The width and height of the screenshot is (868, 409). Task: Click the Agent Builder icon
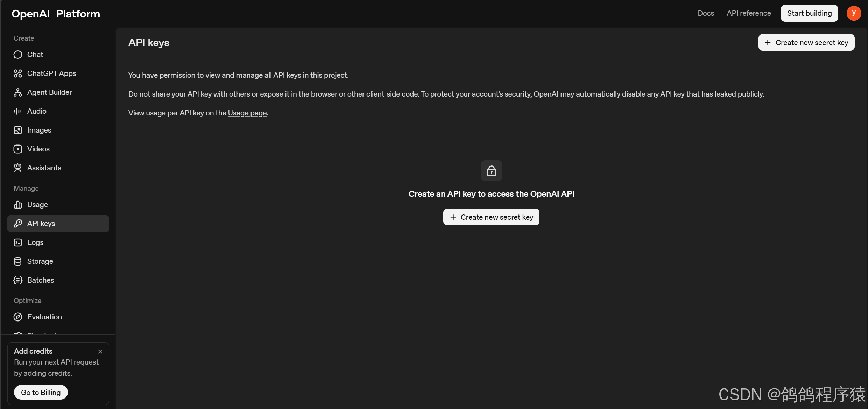pyautogui.click(x=18, y=92)
